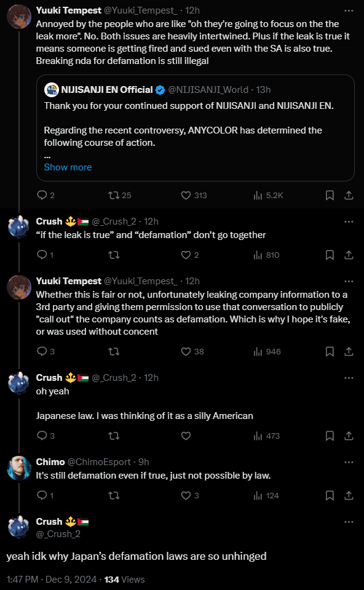Open more options on final Crush tweet
Screen dimensions: 364x590
click(x=349, y=522)
